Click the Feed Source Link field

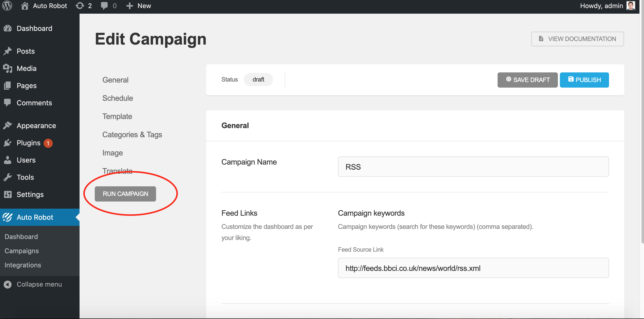click(473, 268)
